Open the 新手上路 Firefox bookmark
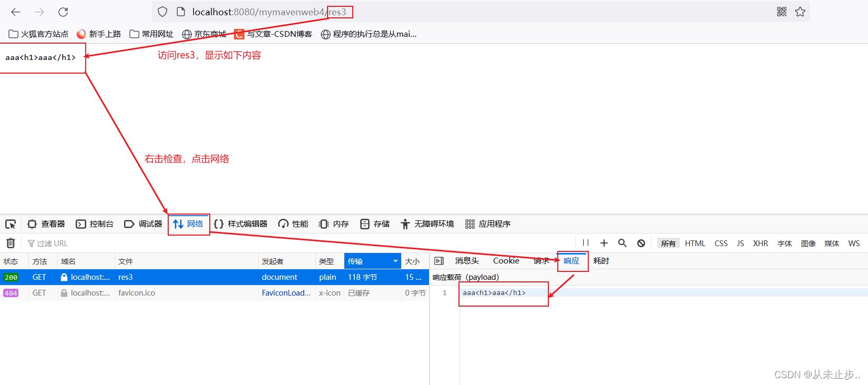Image resolution: width=868 pixels, height=385 pixels. (99, 34)
